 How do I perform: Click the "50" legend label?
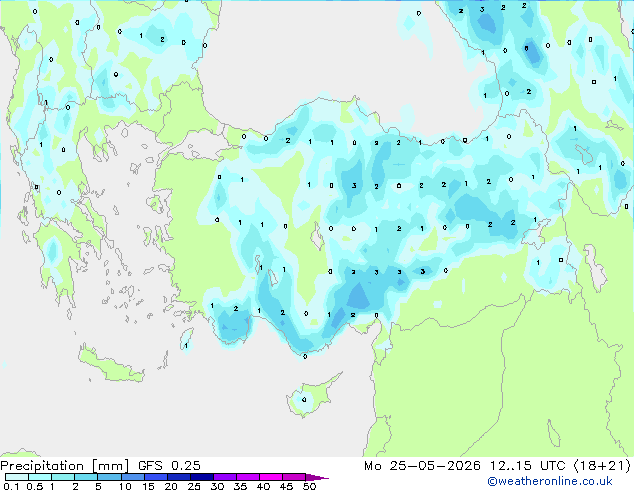tap(310, 486)
